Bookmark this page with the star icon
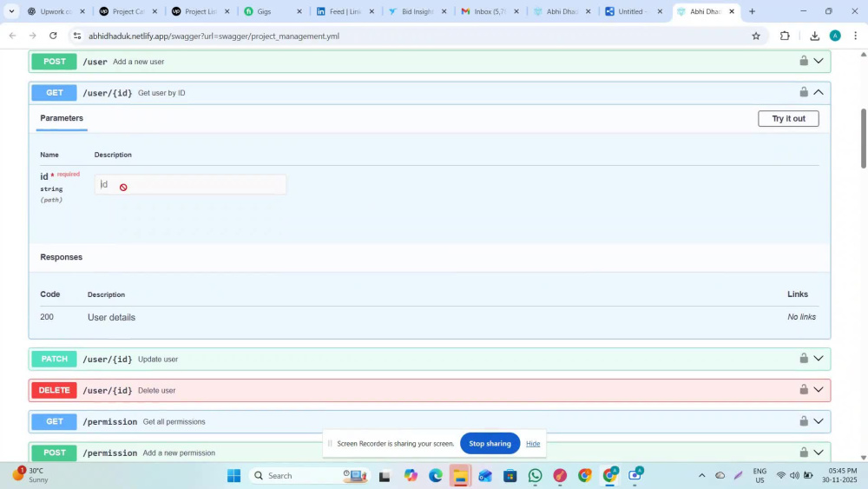The height and width of the screenshot is (489, 868). [x=756, y=36]
